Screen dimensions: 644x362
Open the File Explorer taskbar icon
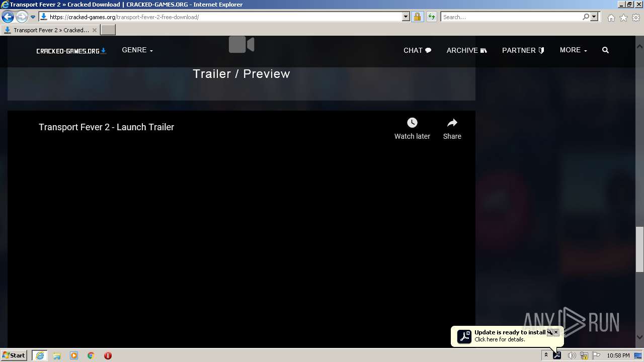[57, 355]
